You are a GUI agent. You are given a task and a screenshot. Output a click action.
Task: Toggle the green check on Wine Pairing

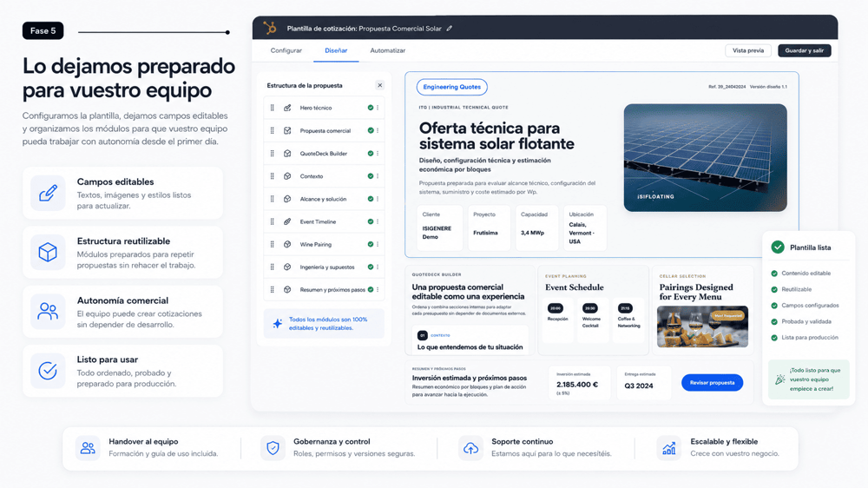coord(371,244)
